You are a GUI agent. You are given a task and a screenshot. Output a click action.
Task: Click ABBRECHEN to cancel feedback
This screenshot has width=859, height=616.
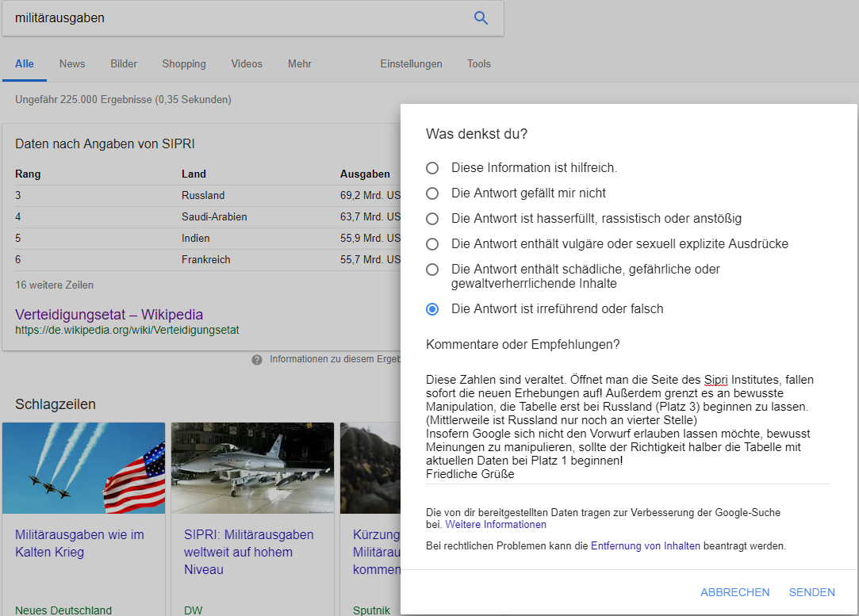point(734,592)
